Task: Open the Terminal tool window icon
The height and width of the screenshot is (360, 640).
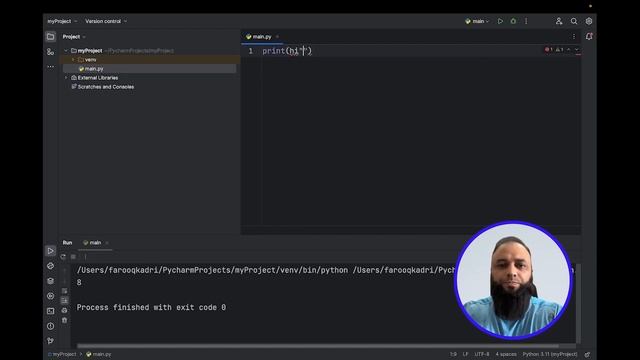Action: coord(50,311)
